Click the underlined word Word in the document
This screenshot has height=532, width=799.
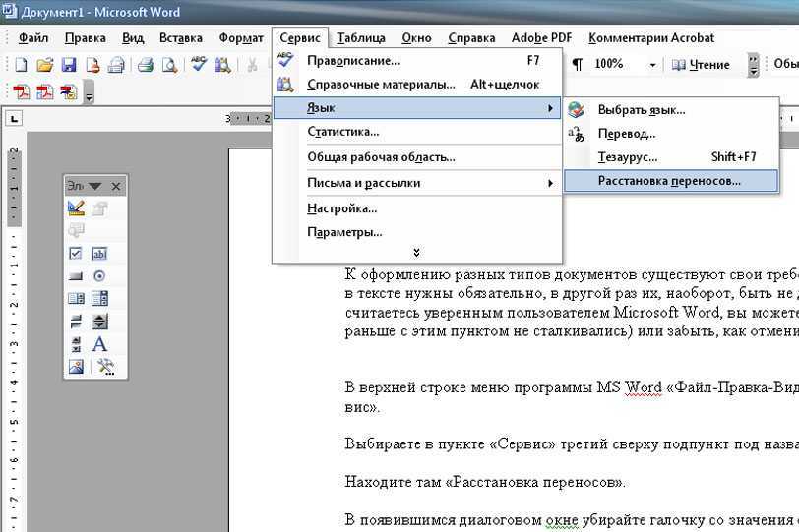point(644,387)
